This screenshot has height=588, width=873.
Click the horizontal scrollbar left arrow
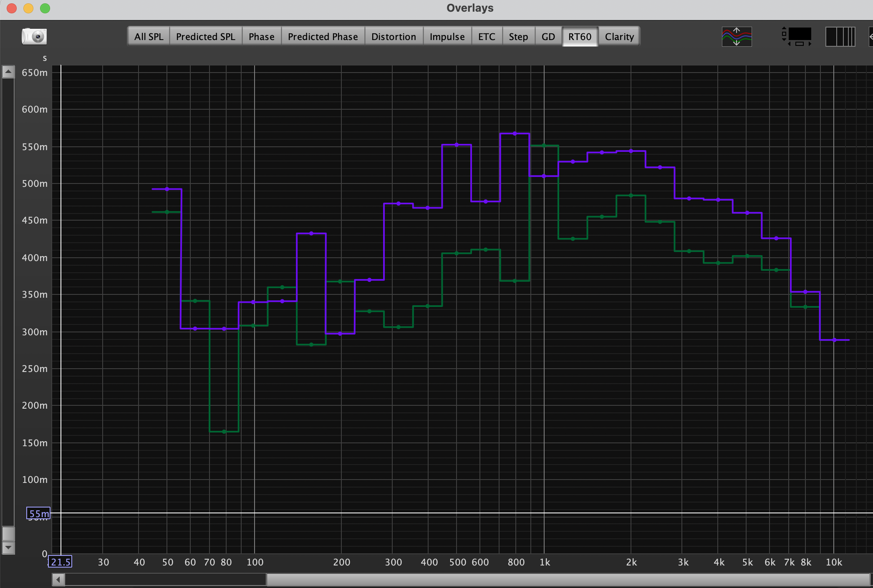coord(58,580)
